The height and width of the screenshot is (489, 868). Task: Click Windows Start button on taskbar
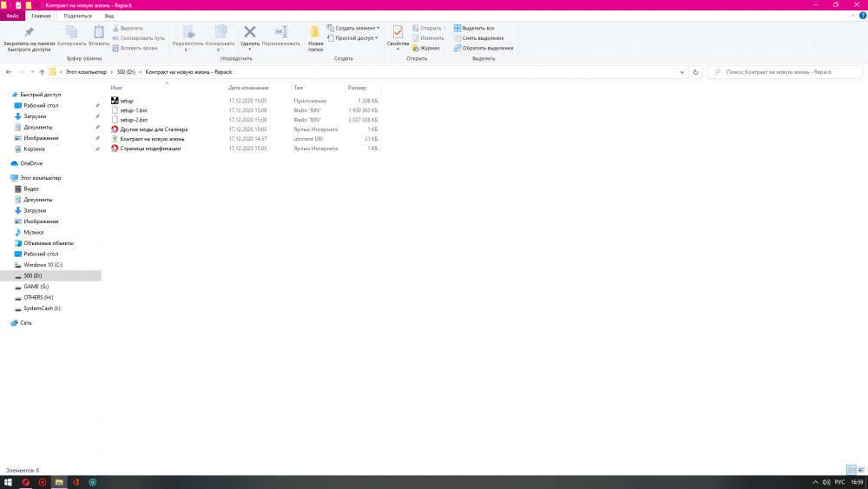8,482
